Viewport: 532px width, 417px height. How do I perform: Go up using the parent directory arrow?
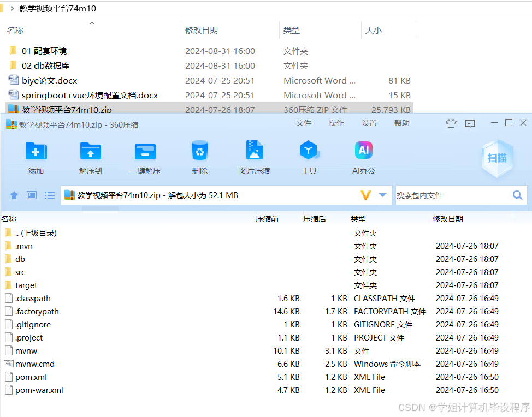pyautogui.click(x=14, y=195)
